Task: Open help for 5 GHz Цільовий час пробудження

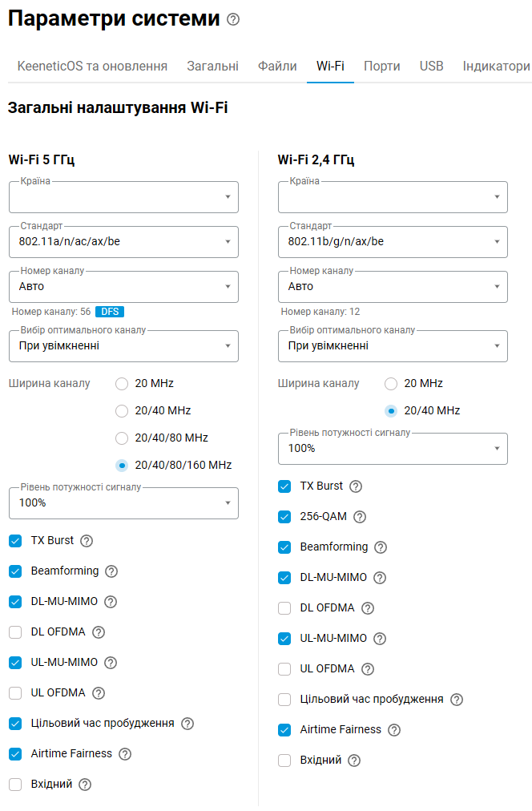Action: (x=187, y=724)
